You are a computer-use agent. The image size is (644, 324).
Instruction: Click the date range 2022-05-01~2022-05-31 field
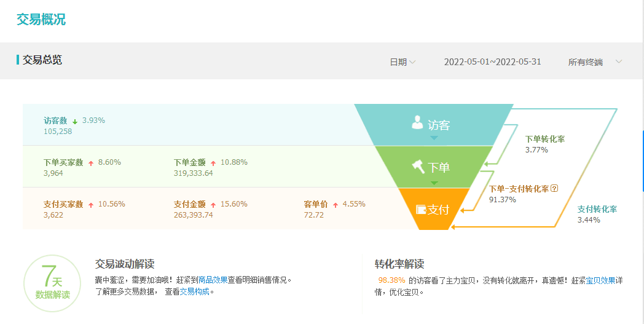(x=492, y=62)
